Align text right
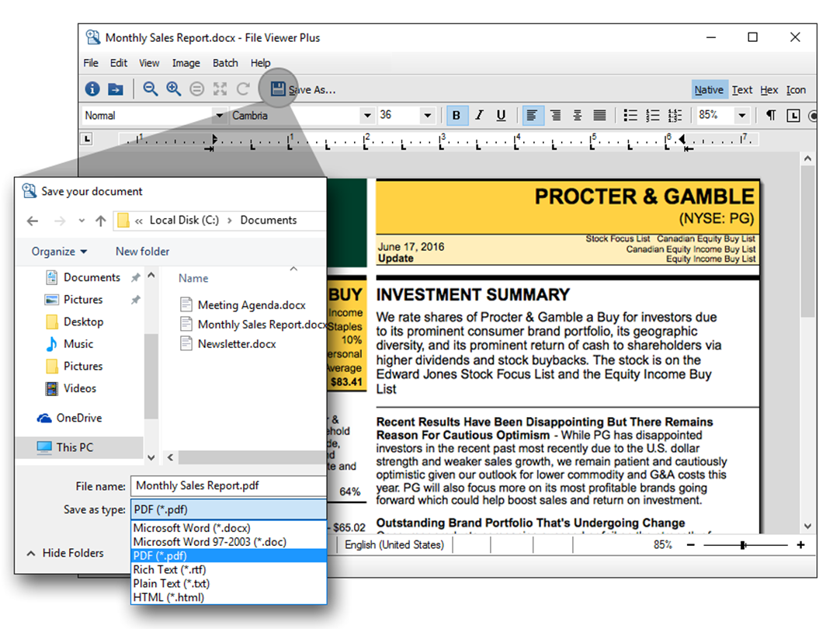Screen dimensions: 840x629 tap(556, 115)
